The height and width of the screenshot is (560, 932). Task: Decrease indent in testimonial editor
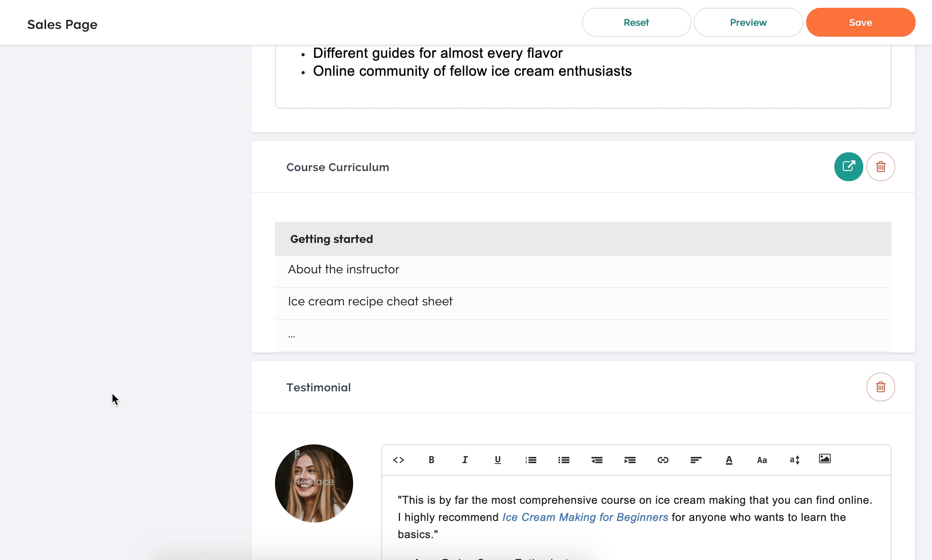[x=597, y=460]
